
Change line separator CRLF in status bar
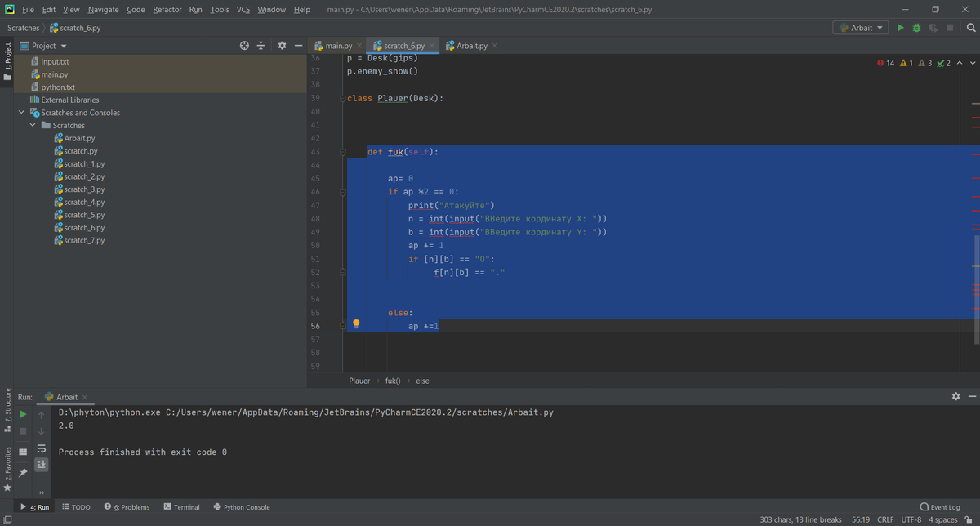tap(885, 519)
